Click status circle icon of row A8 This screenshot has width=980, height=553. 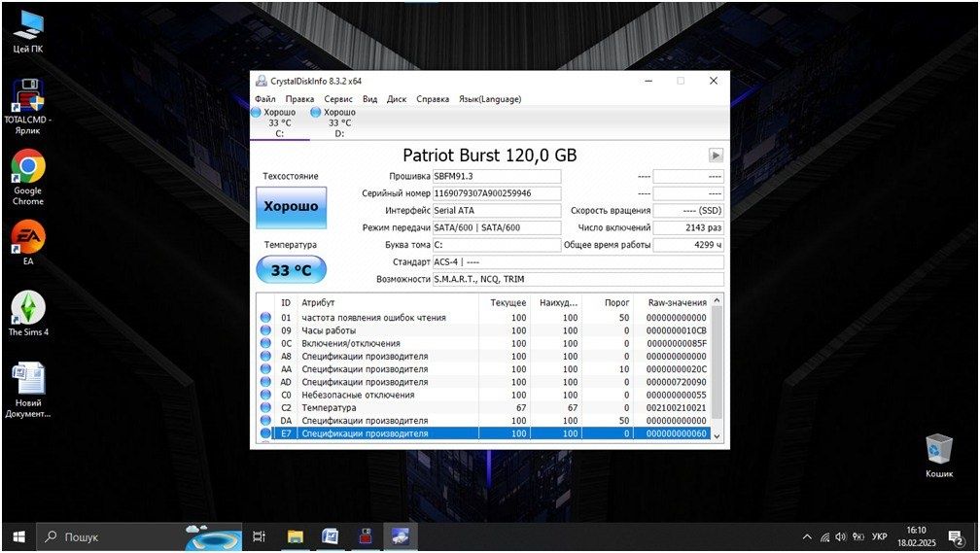pyautogui.click(x=265, y=356)
